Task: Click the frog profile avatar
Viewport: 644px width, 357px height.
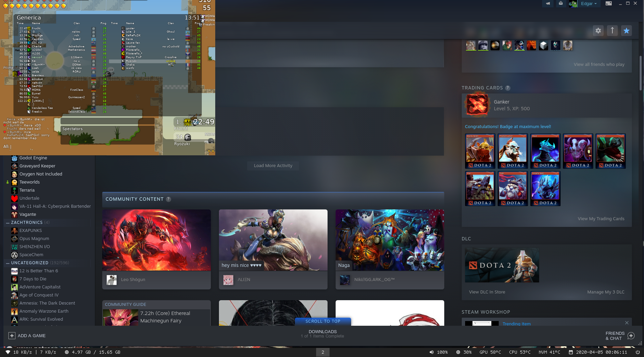Action: pos(573,4)
